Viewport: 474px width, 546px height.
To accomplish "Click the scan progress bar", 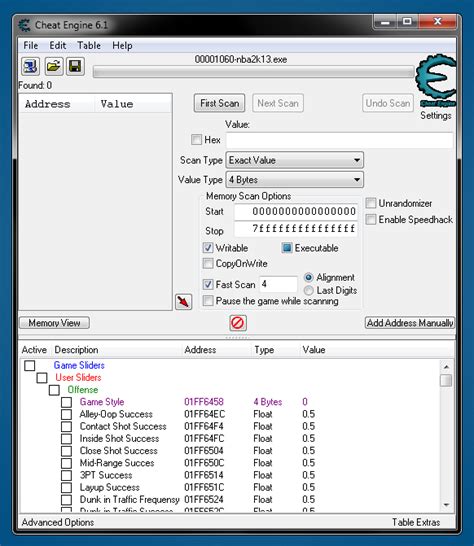I will 254,72.
